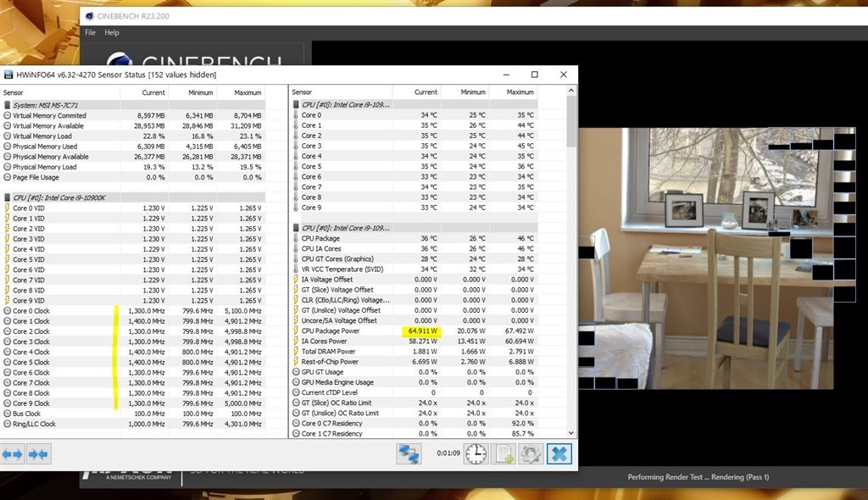The image size is (868, 500).
Task: Click the expand columns left-right arrows icon
Action: click(x=12, y=454)
